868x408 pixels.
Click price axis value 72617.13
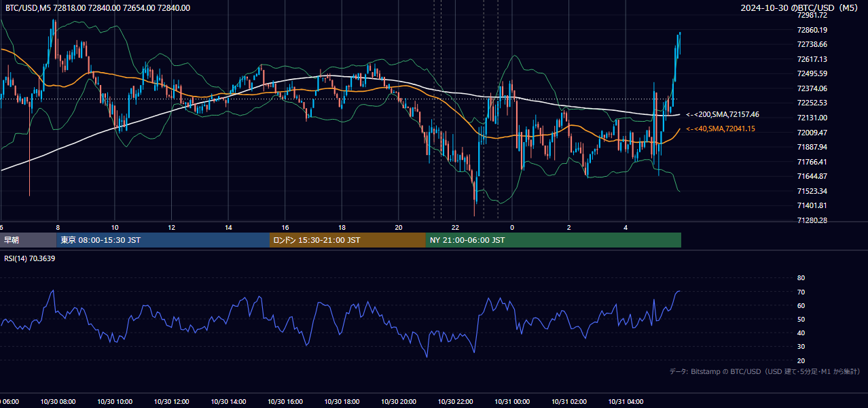pyautogui.click(x=812, y=59)
